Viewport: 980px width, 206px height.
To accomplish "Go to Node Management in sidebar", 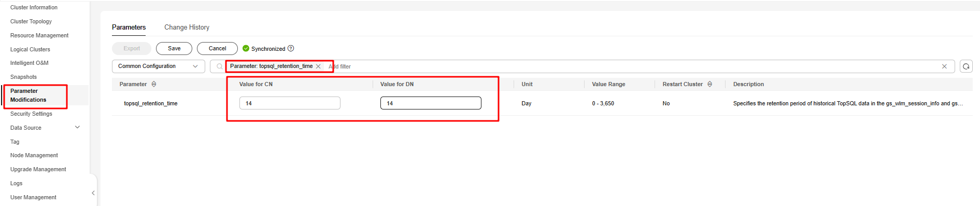I will click(x=34, y=155).
